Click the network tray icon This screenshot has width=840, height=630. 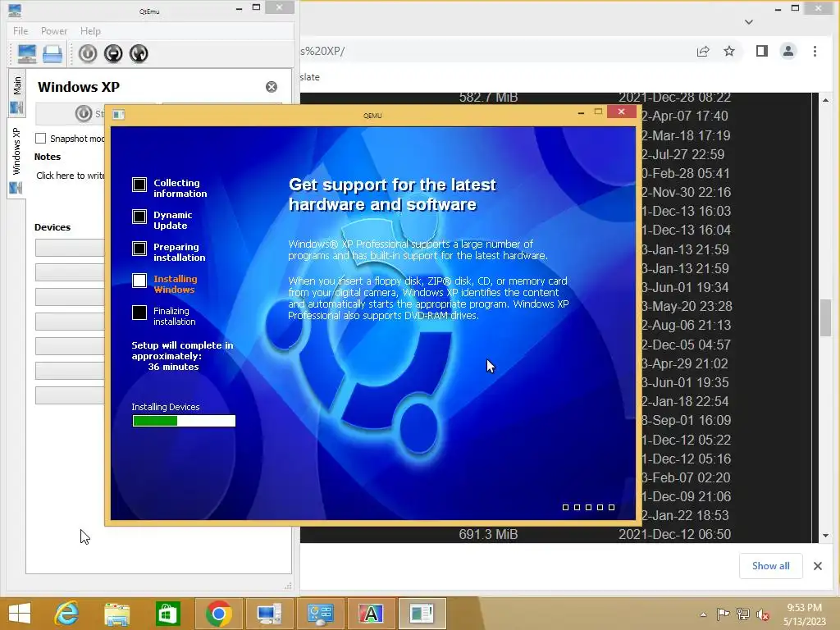pyautogui.click(x=743, y=614)
